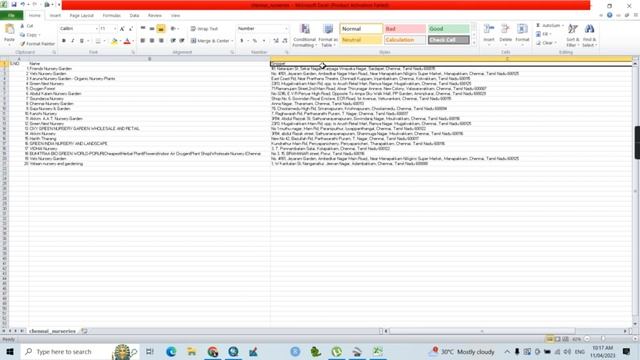The height and width of the screenshot is (360, 640).
Task: Click Decrease Indent icon
Action: [x=173, y=41]
